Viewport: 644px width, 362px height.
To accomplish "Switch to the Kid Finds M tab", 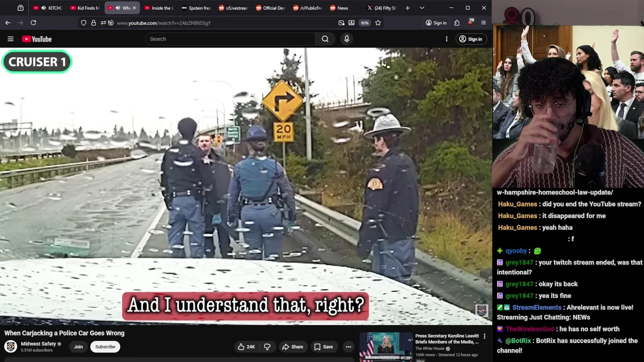I will (x=86, y=8).
